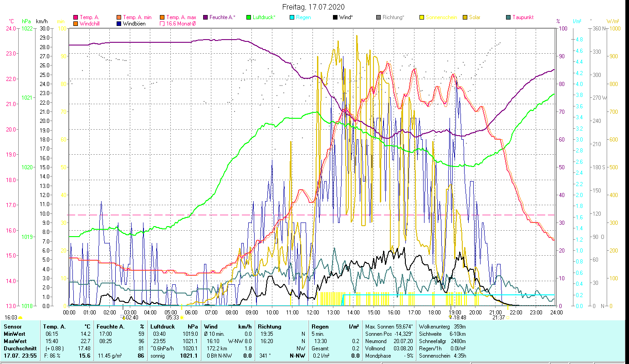Click the 'Sichtweite 6-10km' entry
The width and height of the screenshot is (629, 364).
point(442,334)
